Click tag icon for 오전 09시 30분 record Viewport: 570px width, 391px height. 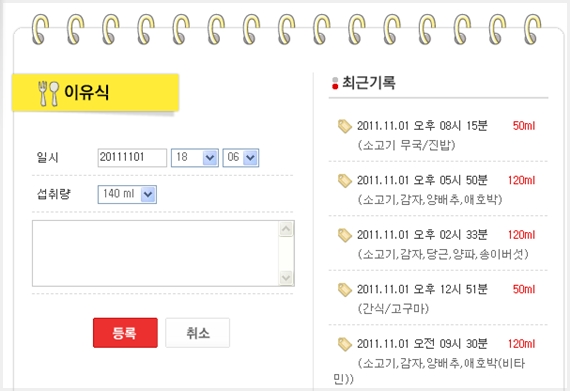click(344, 344)
